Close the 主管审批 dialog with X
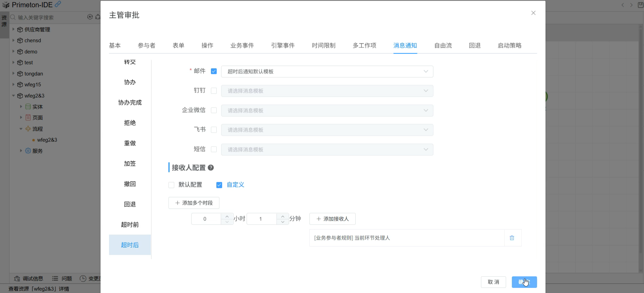The height and width of the screenshot is (293, 644). [x=533, y=13]
